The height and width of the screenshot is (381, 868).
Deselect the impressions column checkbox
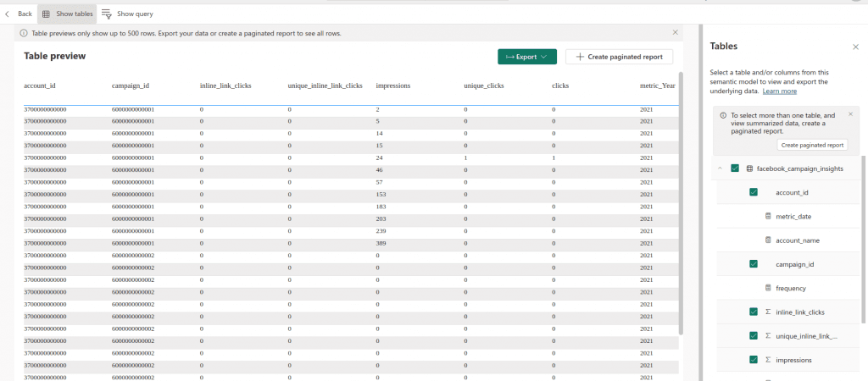click(x=754, y=360)
